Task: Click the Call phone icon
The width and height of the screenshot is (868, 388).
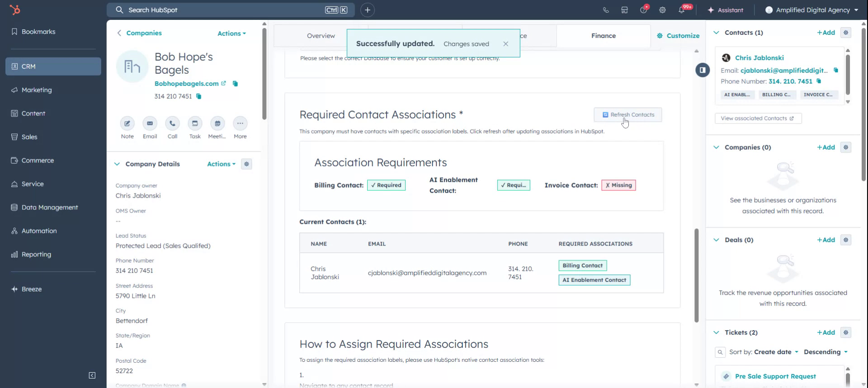Action: pyautogui.click(x=172, y=123)
